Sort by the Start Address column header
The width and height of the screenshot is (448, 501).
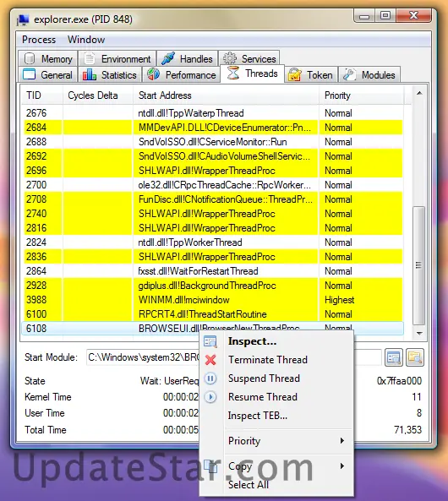pos(226,95)
